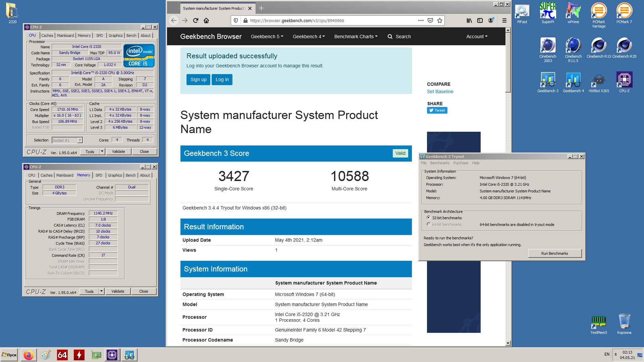Reload the Geekbench page
The height and width of the screenshot is (362, 644).
pos(196,20)
